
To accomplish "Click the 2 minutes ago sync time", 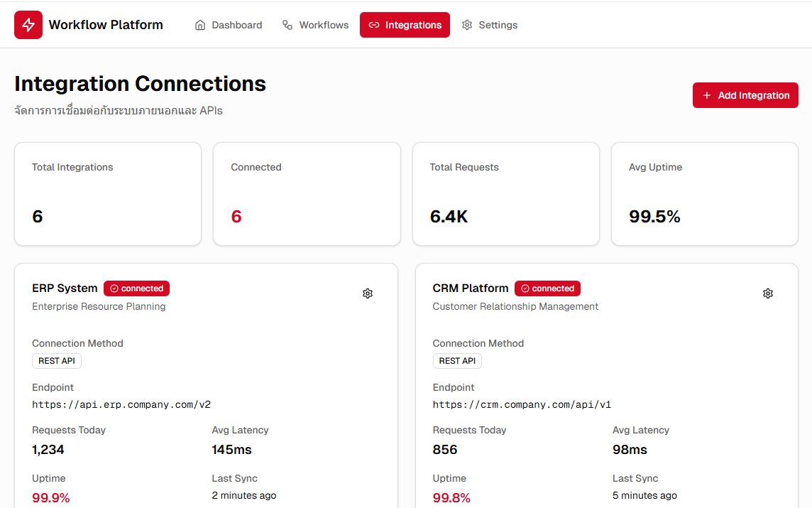I will 244,495.
